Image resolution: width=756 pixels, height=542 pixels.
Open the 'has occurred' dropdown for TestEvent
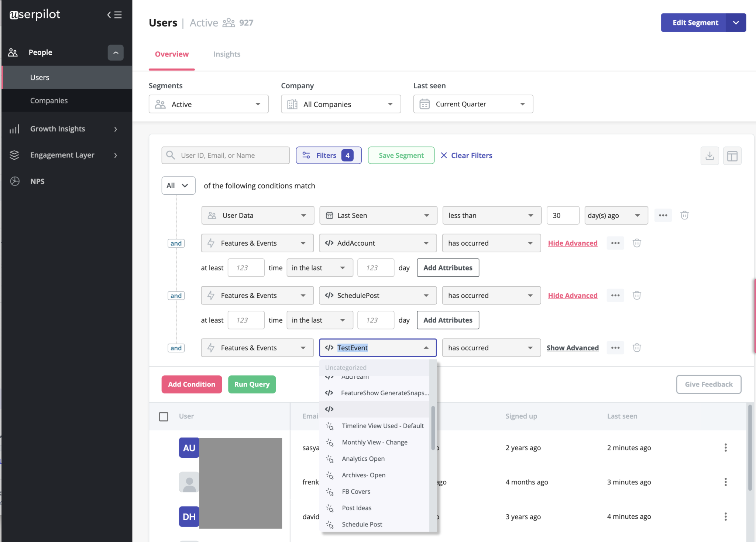point(491,347)
